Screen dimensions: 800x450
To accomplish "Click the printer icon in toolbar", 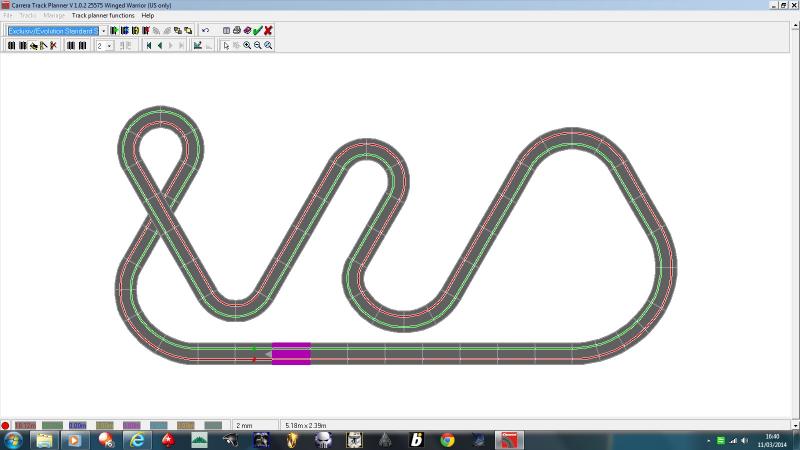I will 236,31.
